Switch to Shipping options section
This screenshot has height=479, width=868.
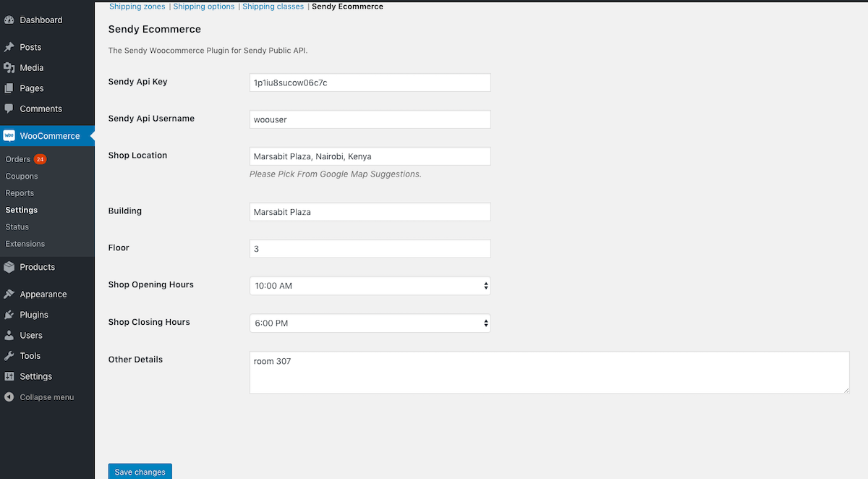tap(204, 7)
